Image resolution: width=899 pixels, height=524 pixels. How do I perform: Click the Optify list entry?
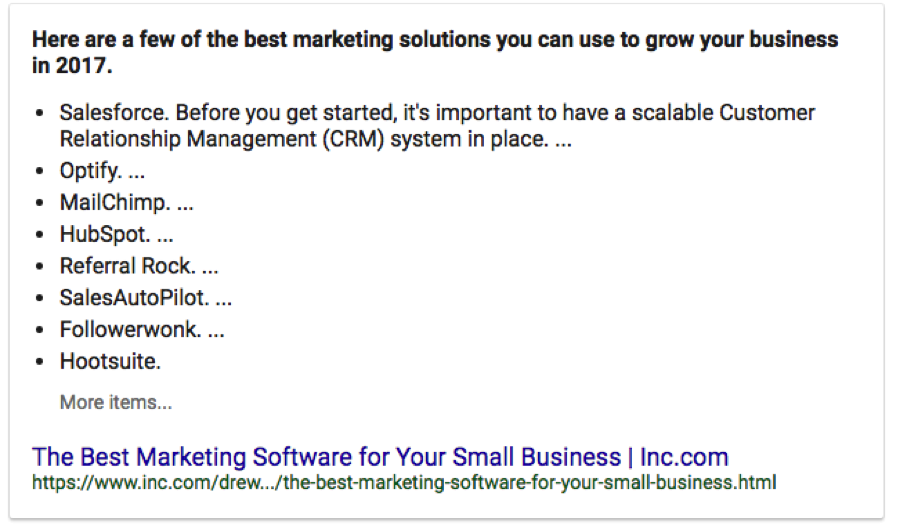click(102, 171)
